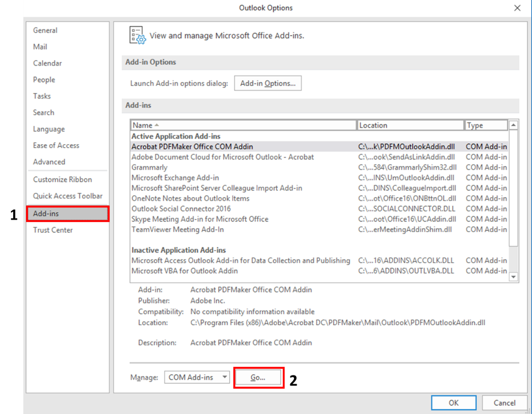Sort add-ins by the Name column
The image size is (532, 414).
click(x=243, y=125)
